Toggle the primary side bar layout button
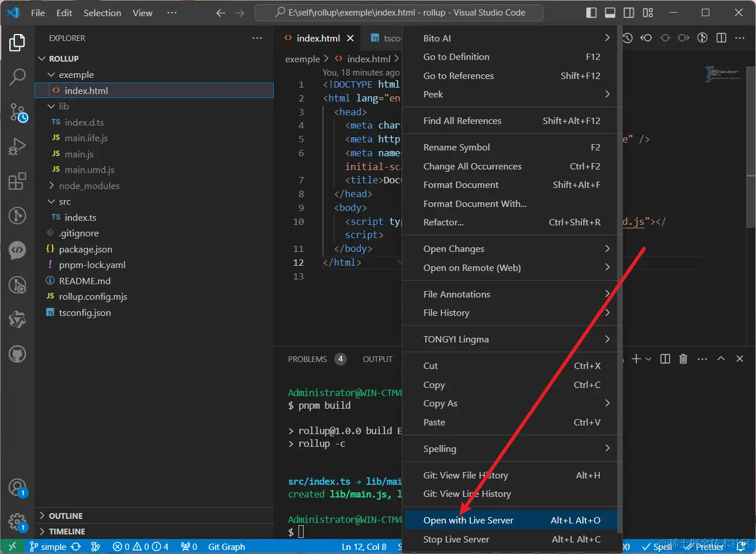This screenshot has height=554, width=756. (x=591, y=13)
